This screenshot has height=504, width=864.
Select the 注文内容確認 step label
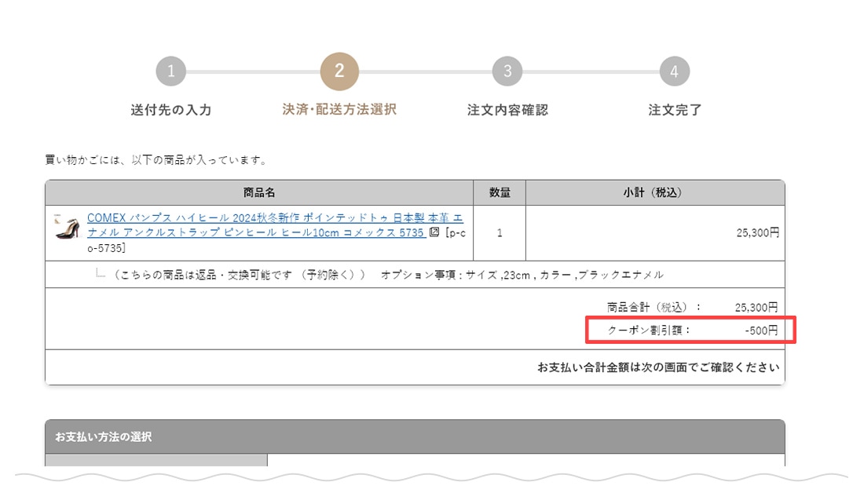click(x=507, y=110)
